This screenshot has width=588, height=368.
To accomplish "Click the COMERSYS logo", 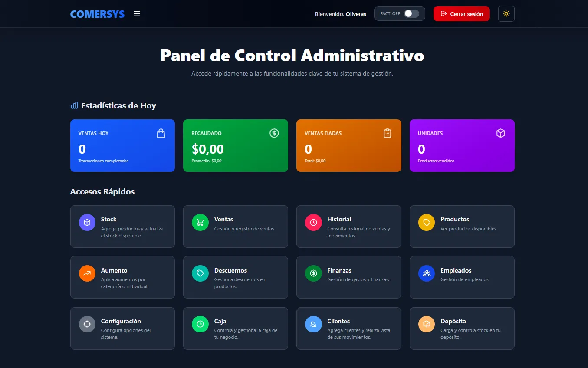I will 97,14.
